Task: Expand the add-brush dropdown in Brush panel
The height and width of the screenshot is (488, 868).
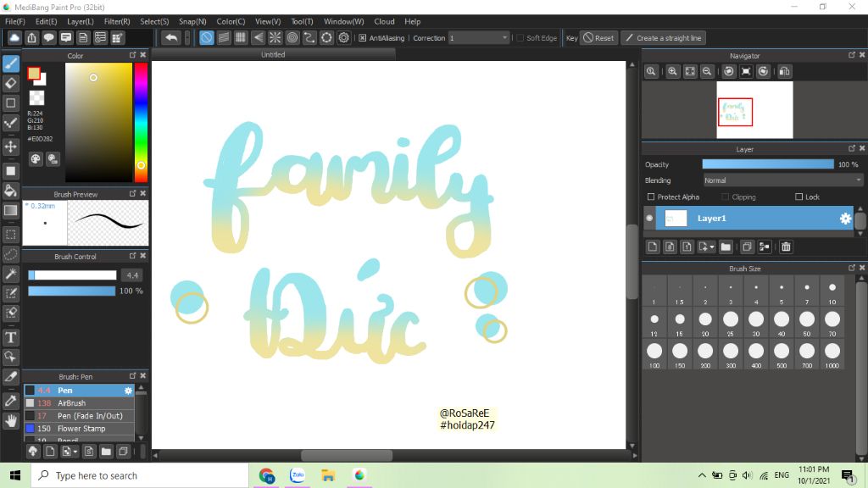Action: pyautogui.click(x=75, y=452)
